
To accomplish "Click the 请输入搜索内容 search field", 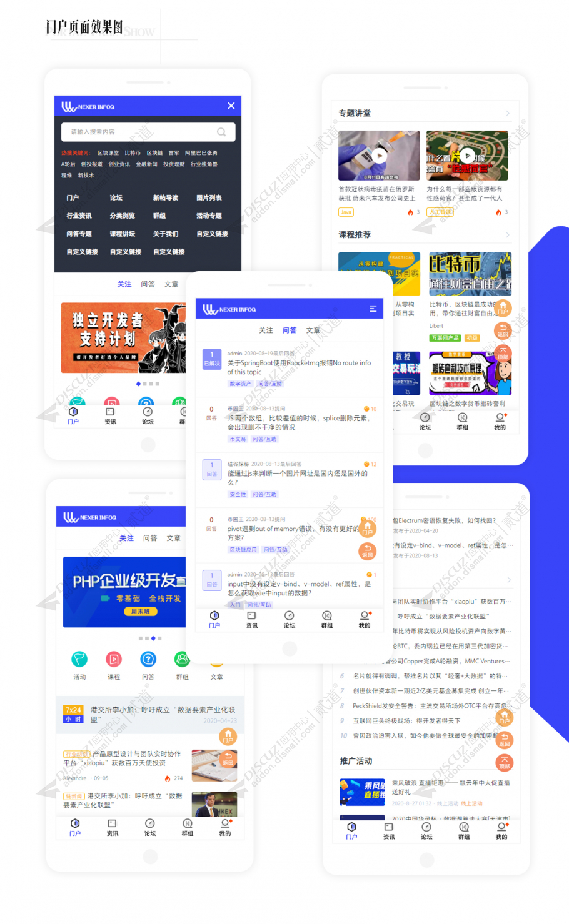I will tap(148, 132).
